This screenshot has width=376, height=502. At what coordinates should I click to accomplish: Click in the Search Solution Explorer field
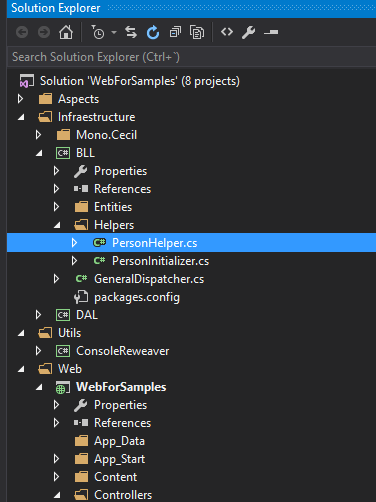(x=192, y=57)
